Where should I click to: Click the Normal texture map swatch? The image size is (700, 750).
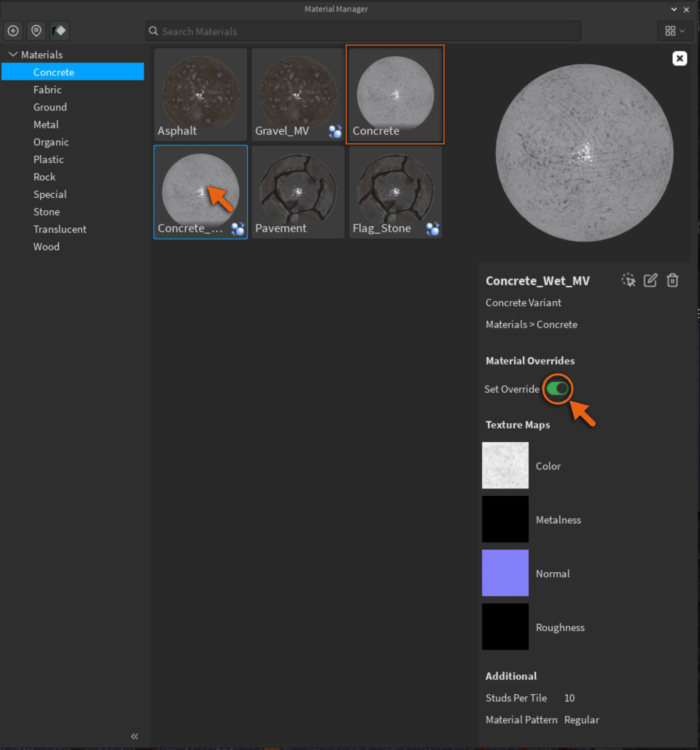[x=505, y=573]
